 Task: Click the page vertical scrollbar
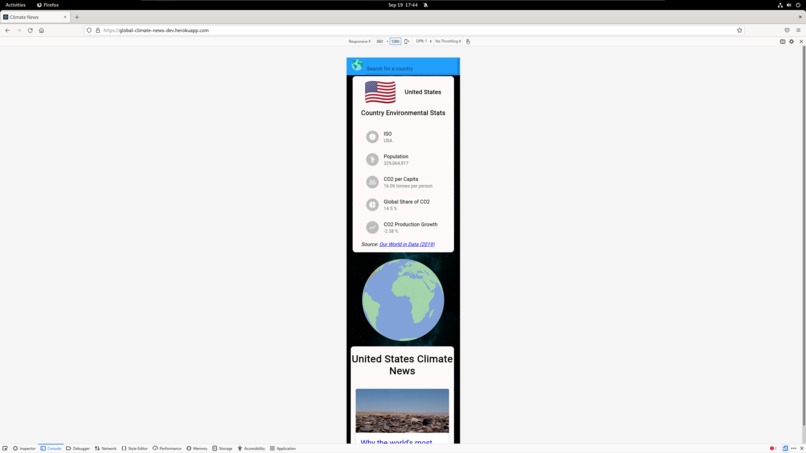pos(803,237)
